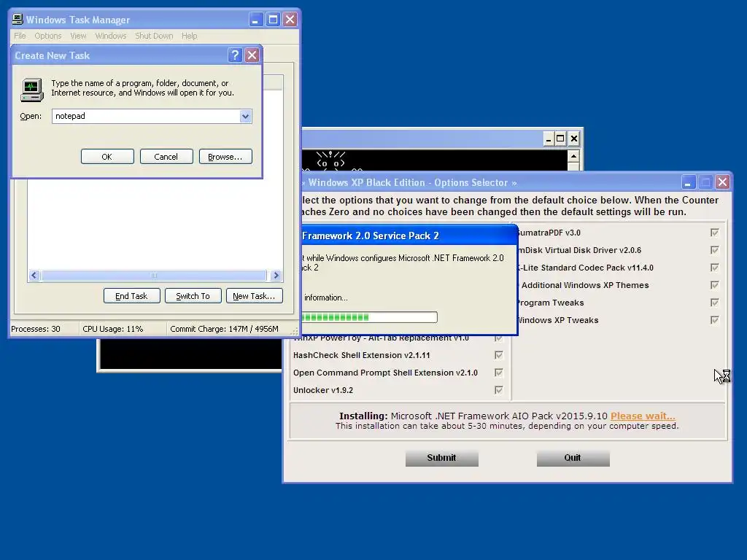Open the Browse... file picker
The image size is (747, 560).
(225, 157)
